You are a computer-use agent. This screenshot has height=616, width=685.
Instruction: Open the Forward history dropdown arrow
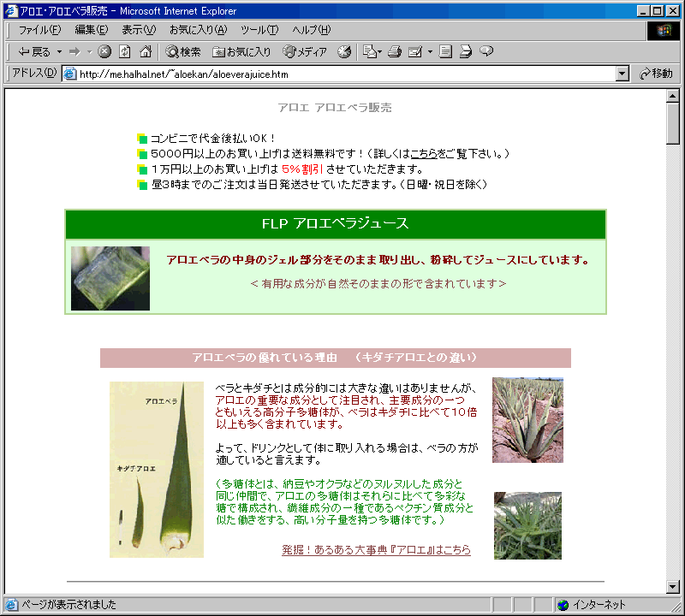click(x=90, y=52)
